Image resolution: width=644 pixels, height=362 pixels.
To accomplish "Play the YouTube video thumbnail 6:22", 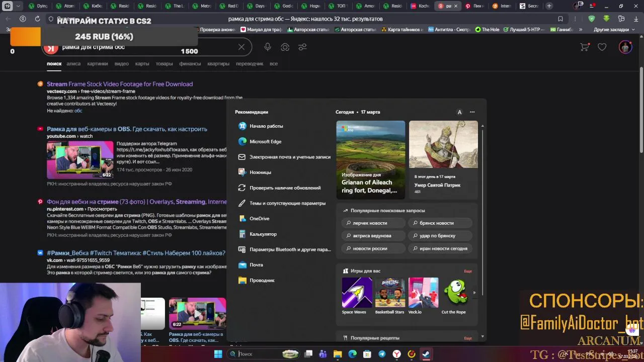I will (80, 160).
